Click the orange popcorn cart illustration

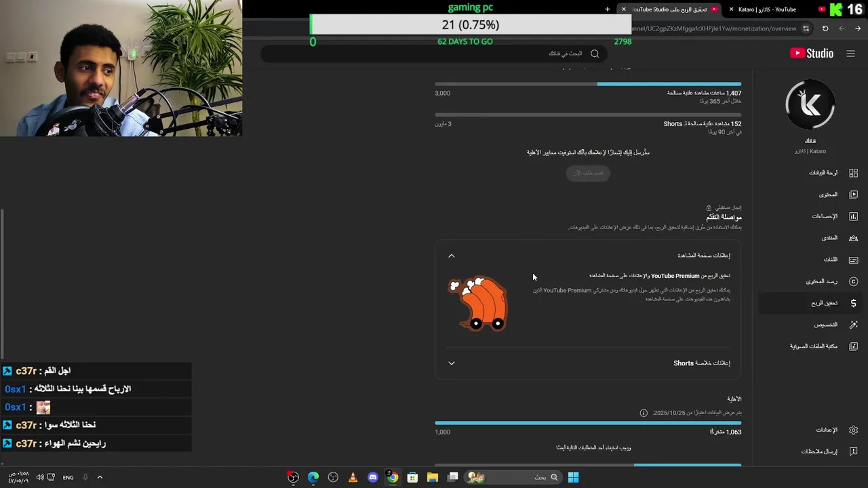click(x=477, y=304)
